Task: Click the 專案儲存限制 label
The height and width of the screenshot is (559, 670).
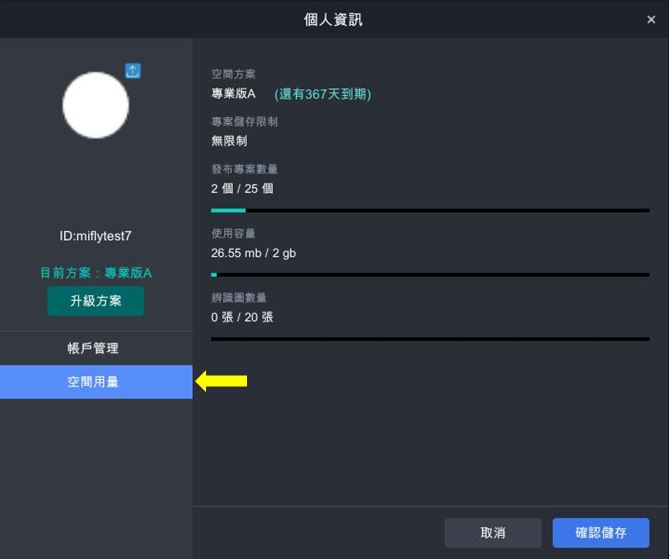Action: (244, 121)
